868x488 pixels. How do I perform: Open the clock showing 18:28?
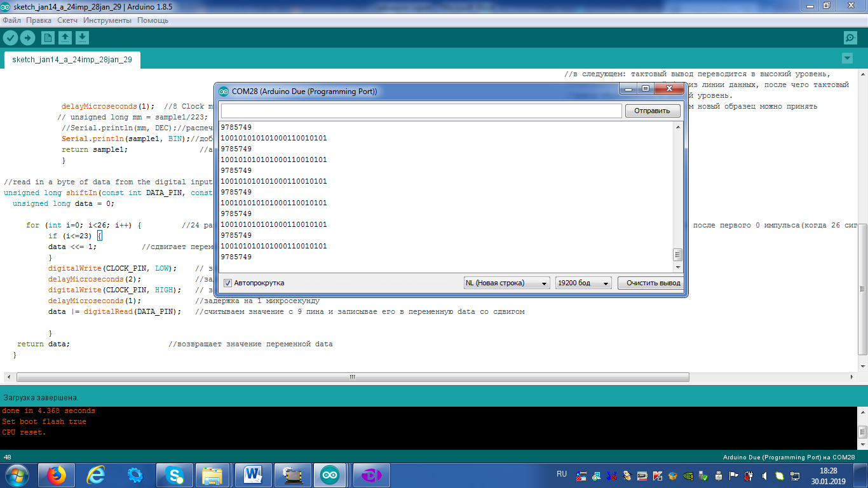tap(828, 475)
